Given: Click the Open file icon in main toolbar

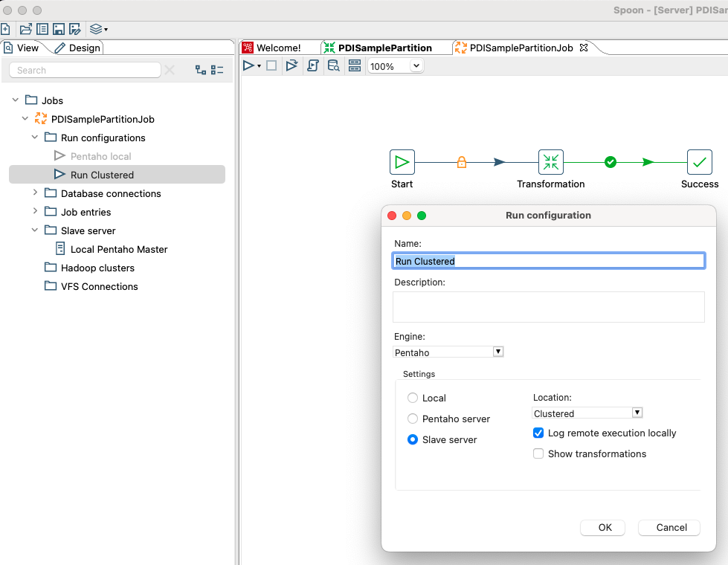Looking at the screenshot, I should [25, 28].
